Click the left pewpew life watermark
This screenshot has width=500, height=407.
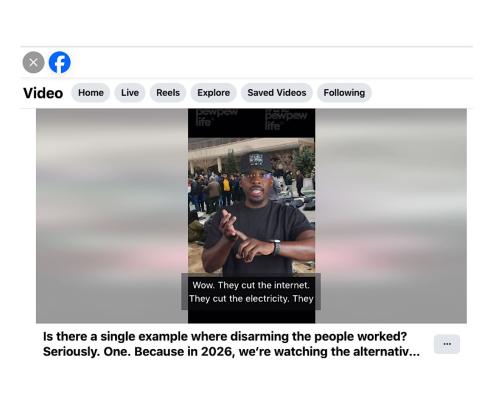(x=217, y=117)
